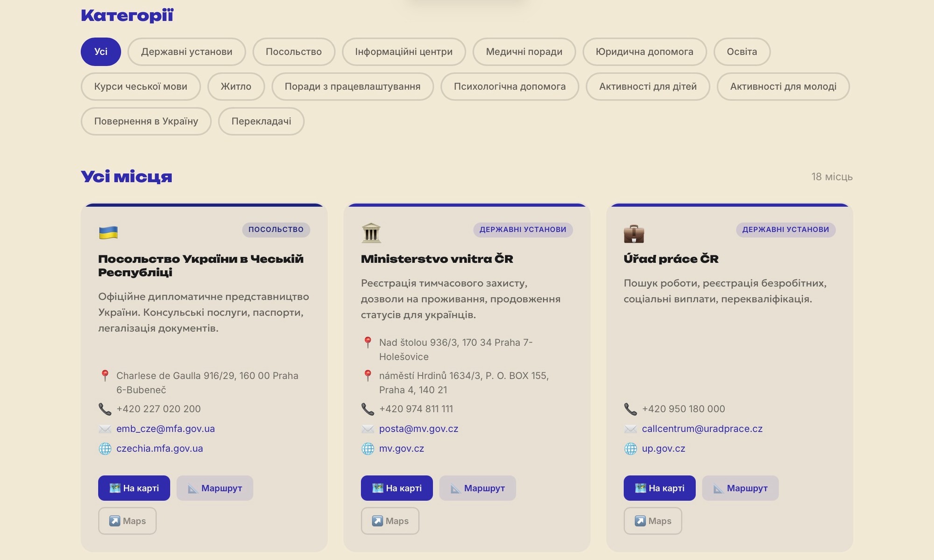The image size is (934, 560).
Task: Filter by Державні установи category
Action: coord(187,52)
